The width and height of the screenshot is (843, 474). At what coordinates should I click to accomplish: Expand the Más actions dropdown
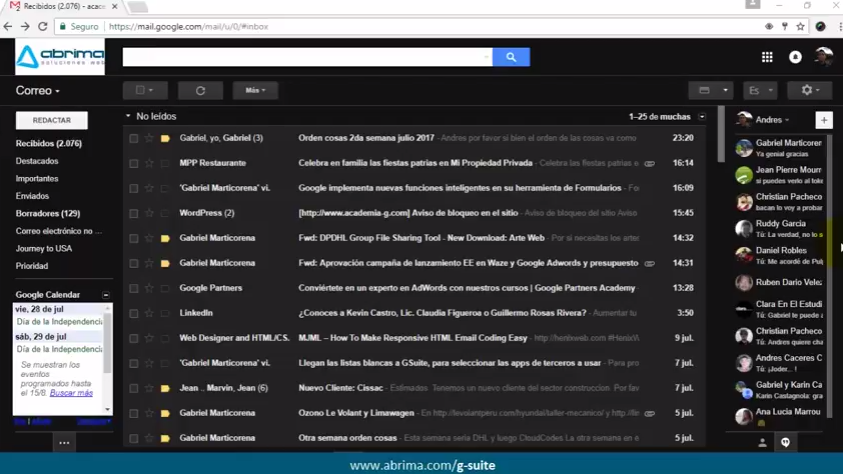[255, 90]
